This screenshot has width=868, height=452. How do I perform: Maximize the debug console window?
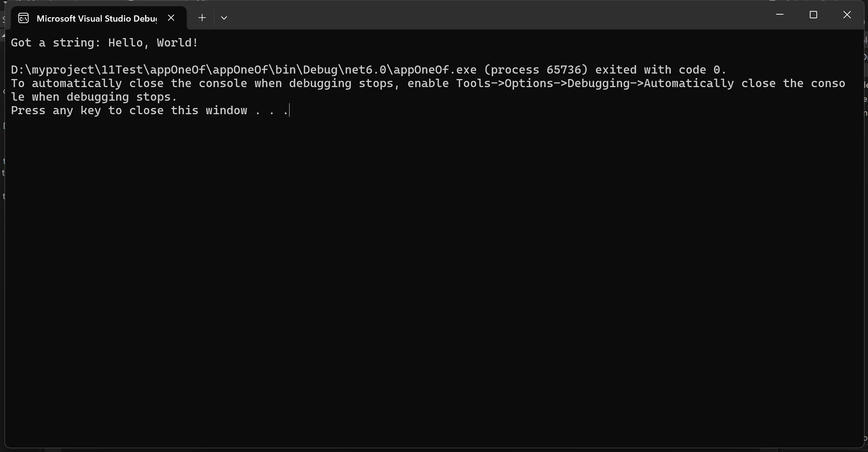click(x=813, y=15)
